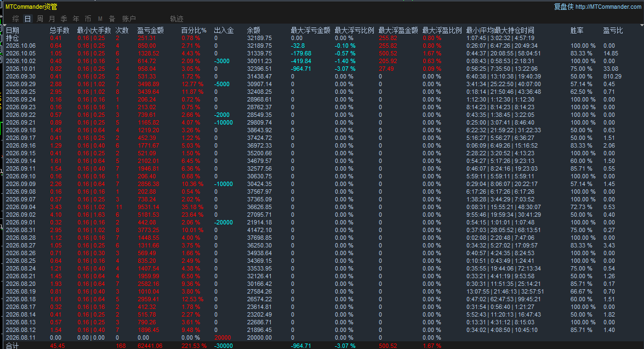Select the 币 currency tab

coord(88,19)
